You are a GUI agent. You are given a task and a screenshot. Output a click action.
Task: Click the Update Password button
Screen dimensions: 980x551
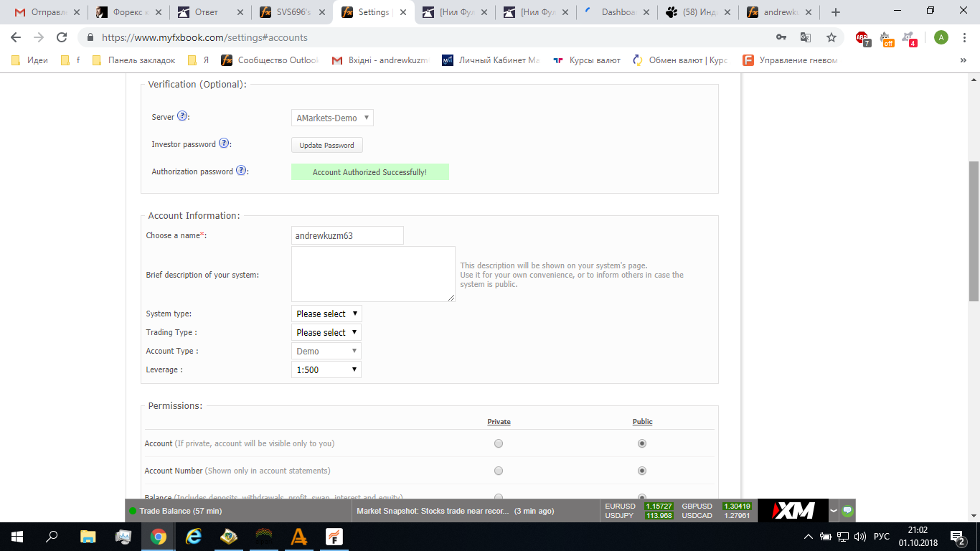coord(326,145)
